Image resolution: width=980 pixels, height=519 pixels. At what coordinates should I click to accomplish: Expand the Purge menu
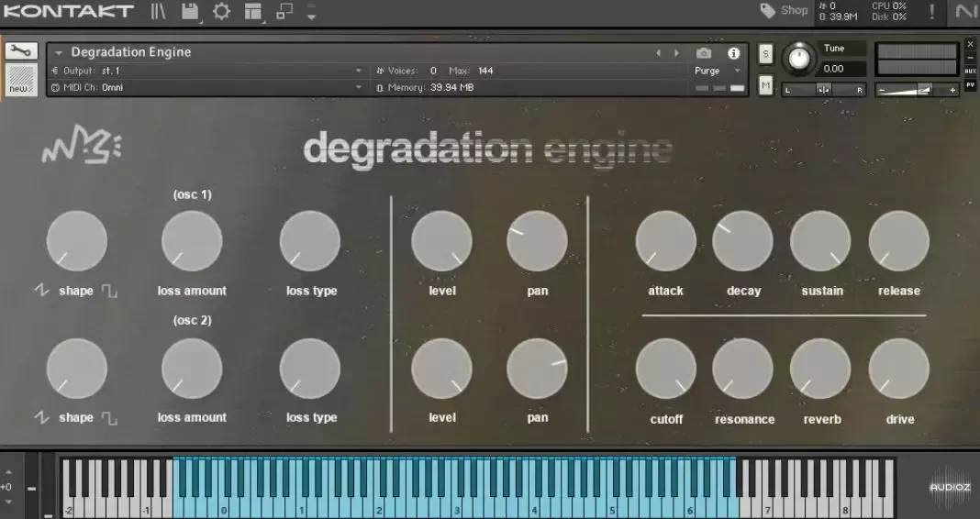[x=717, y=71]
